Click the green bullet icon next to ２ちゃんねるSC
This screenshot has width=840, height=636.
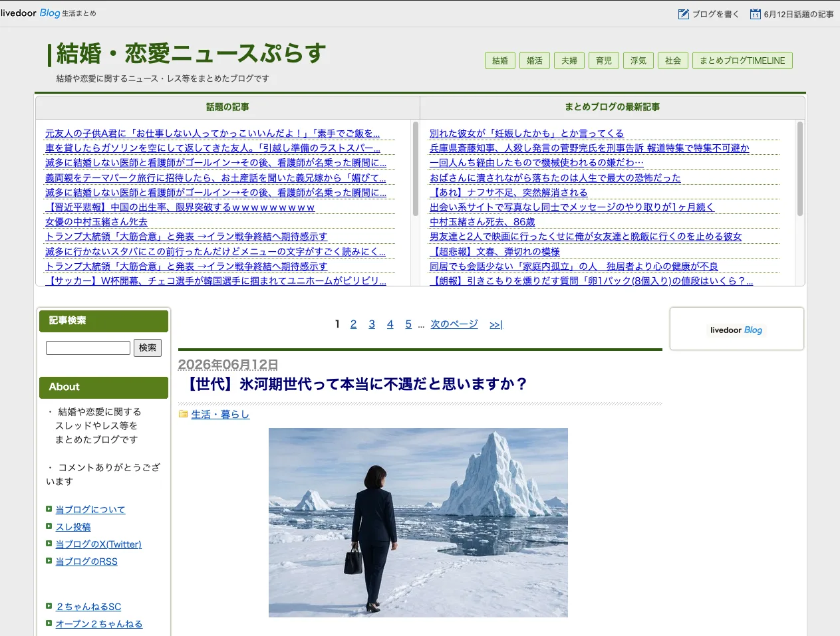point(49,606)
